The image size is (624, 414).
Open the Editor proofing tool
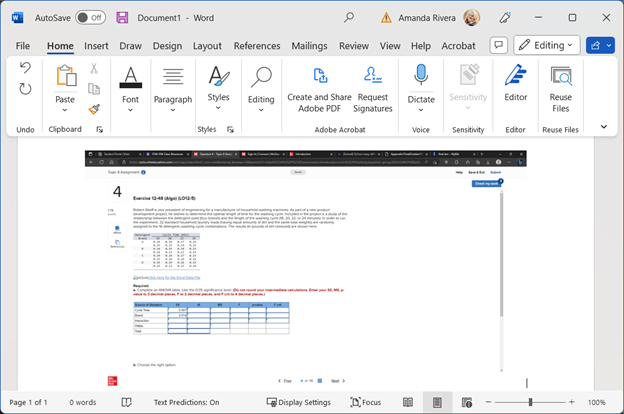coord(515,83)
